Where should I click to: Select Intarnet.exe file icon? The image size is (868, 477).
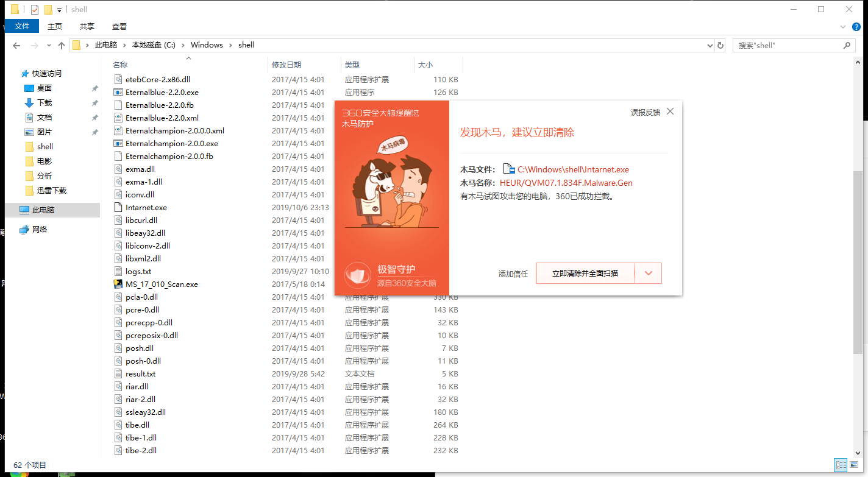point(119,207)
